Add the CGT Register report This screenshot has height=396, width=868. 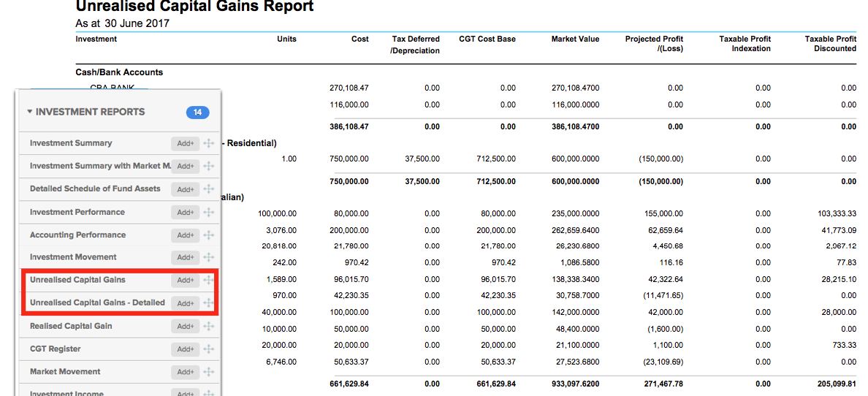pyautogui.click(x=186, y=349)
